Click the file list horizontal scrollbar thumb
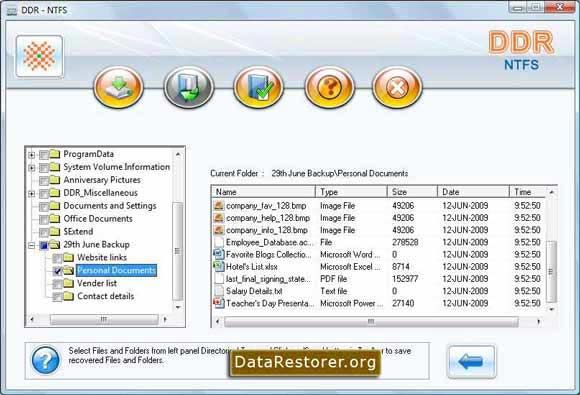Screen dimensions: 580x395 [371, 321]
